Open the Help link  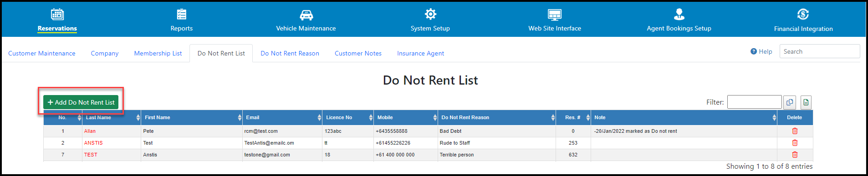pos(761,51)
